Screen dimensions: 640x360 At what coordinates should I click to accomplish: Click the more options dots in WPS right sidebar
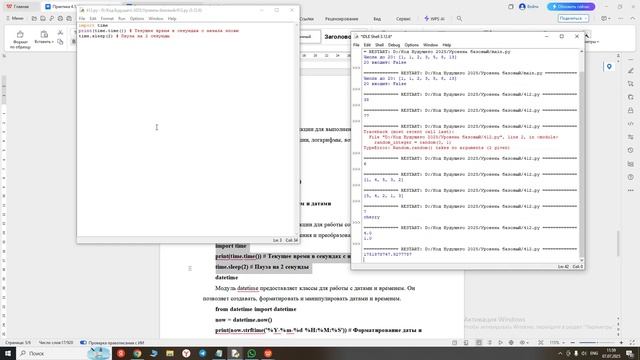pos(631,190)
